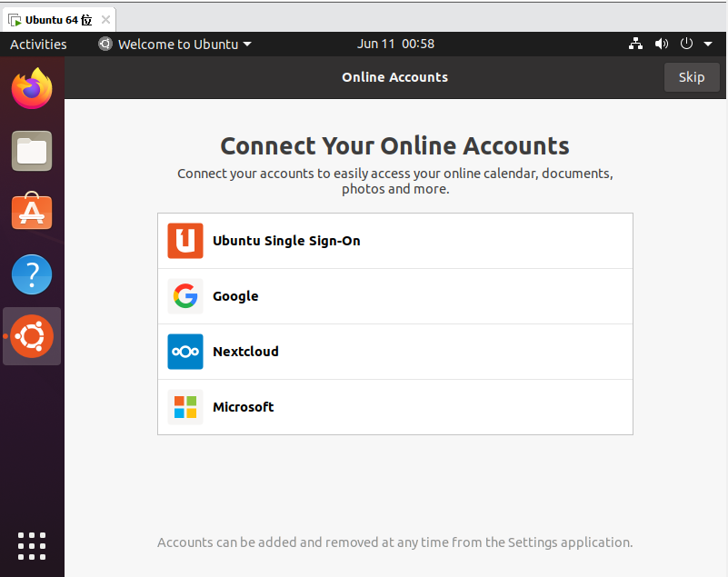The width and height of the screenshot is (728, 577).
Task: Open the volume speaker indicator
Action: pos(661,44)
